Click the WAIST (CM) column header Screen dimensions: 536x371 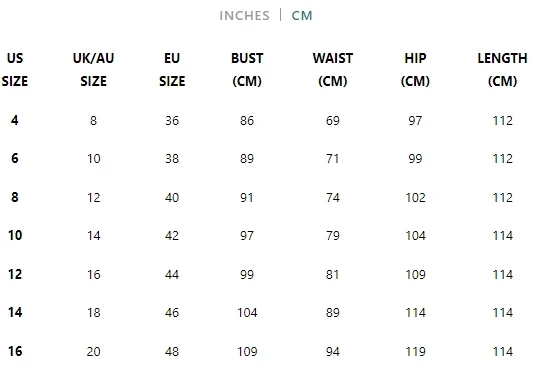[333, 70]
